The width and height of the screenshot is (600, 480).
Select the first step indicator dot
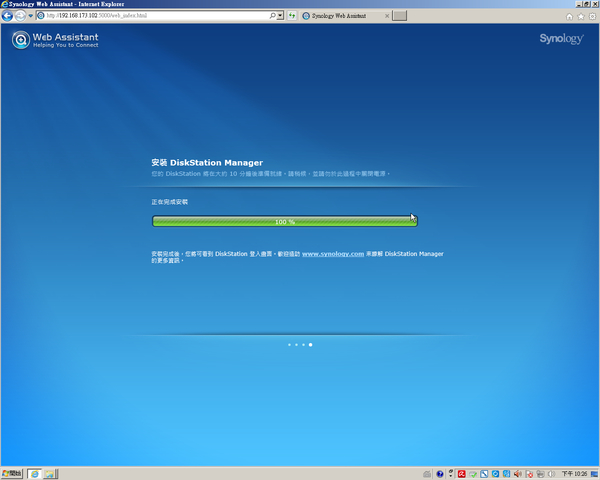click(289, 345)
